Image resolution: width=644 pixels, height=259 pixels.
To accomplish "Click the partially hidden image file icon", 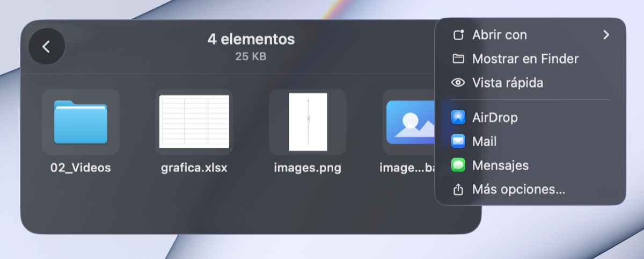I will (410, 122).
